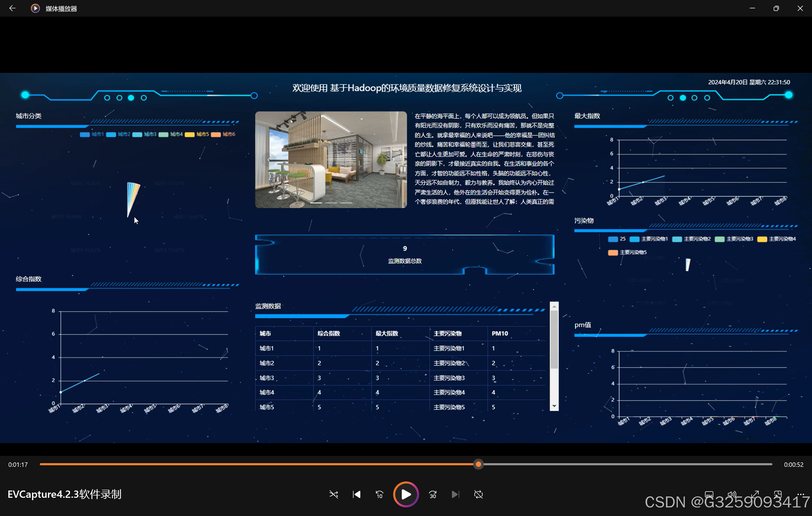The width and height of the screenshot is (812, 516).
Task: Click the 主要污染物4 table cell
Action: tap(458, 392)
